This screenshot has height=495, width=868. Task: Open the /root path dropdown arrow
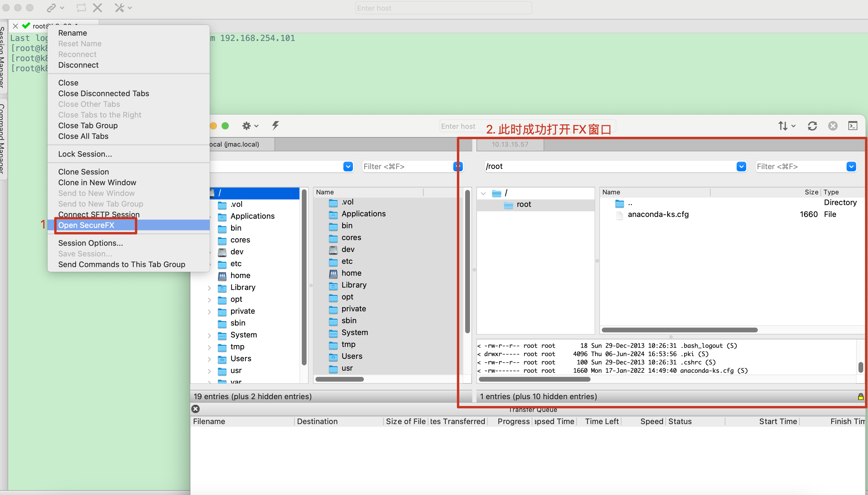point(741,166)
